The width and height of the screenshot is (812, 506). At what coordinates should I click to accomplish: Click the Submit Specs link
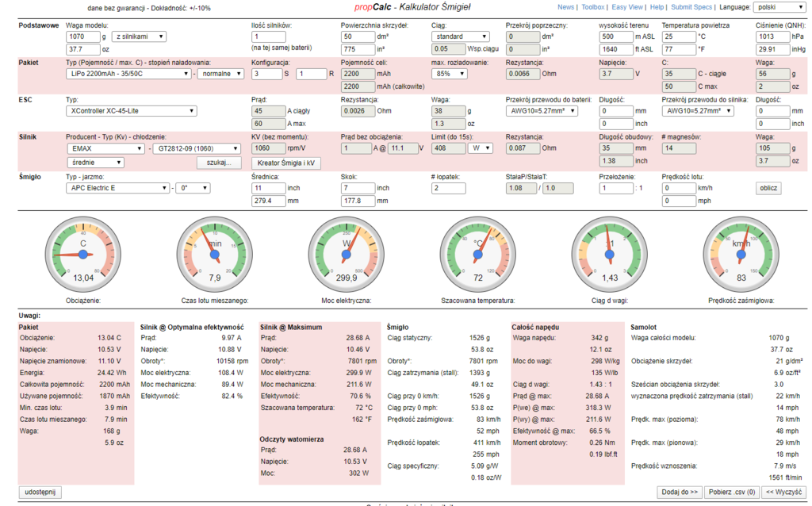pos(691,6)
